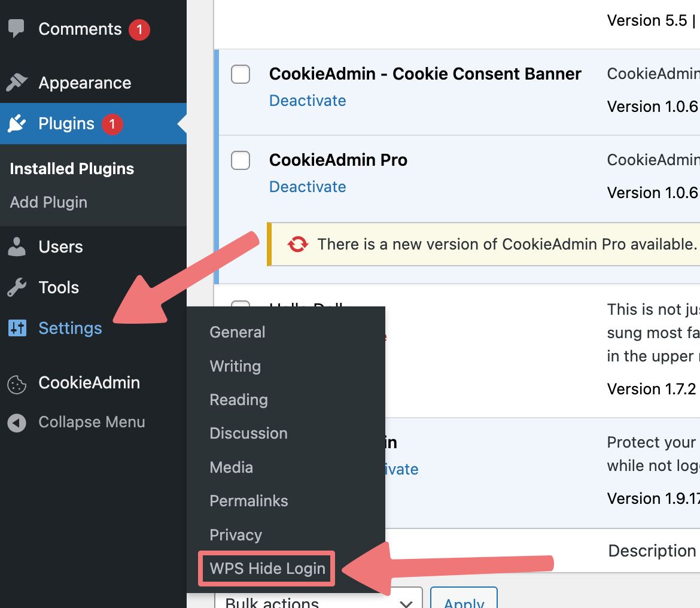Click the Plugins plug icon
The height and width of the screenshot is (608, 700).
17,124
